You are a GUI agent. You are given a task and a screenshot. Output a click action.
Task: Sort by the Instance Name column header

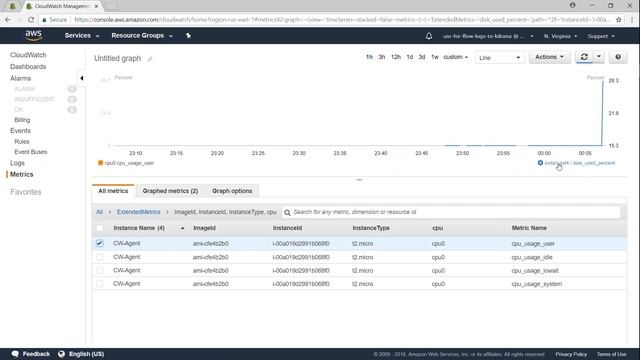click(x=139, y=228)
